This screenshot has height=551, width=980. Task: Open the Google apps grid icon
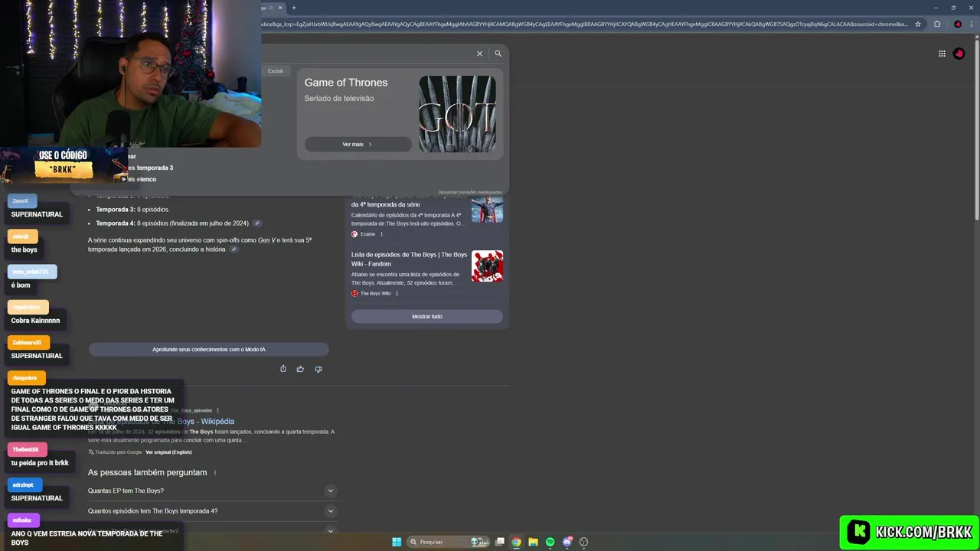click(x=942, y=54)
